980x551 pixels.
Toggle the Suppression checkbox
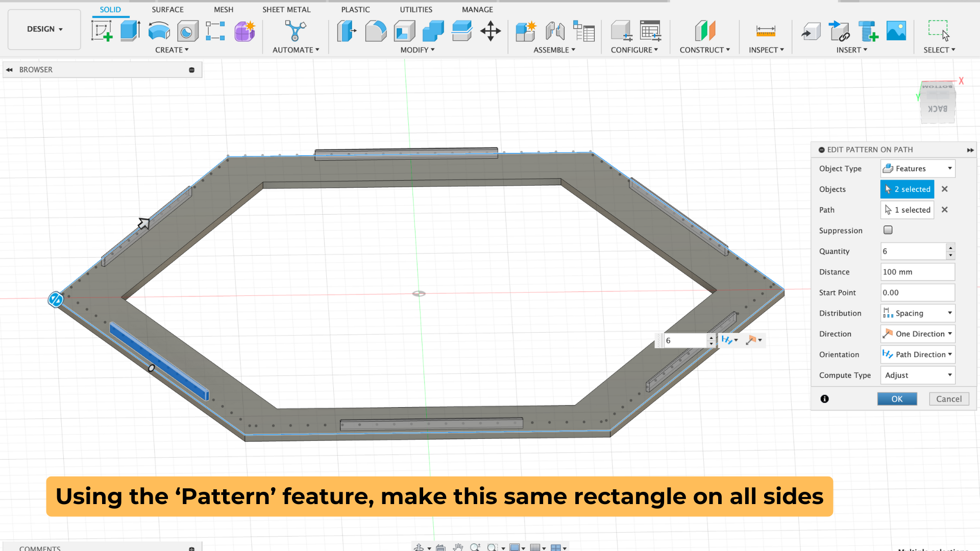tap(888, 230)
